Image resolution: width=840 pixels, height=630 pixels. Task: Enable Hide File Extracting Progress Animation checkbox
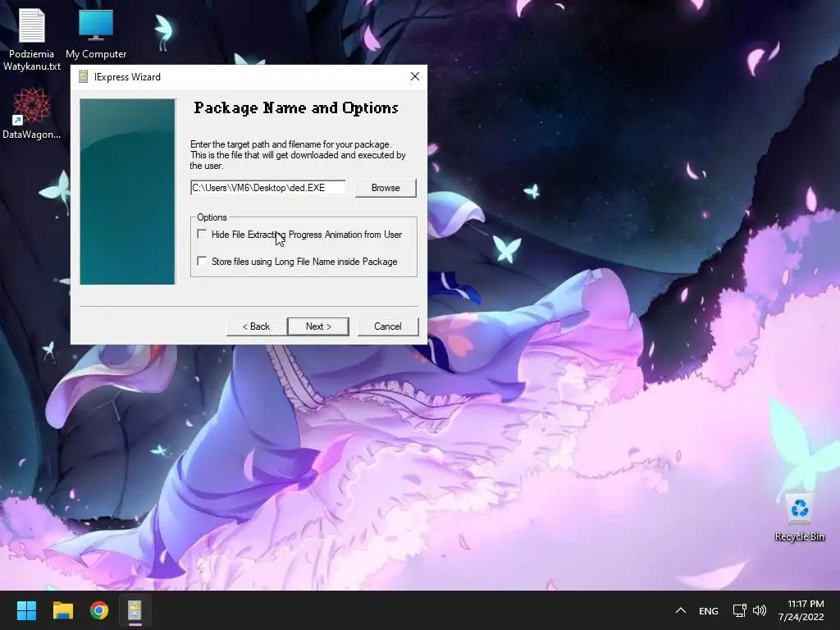(x=202, y=234)
